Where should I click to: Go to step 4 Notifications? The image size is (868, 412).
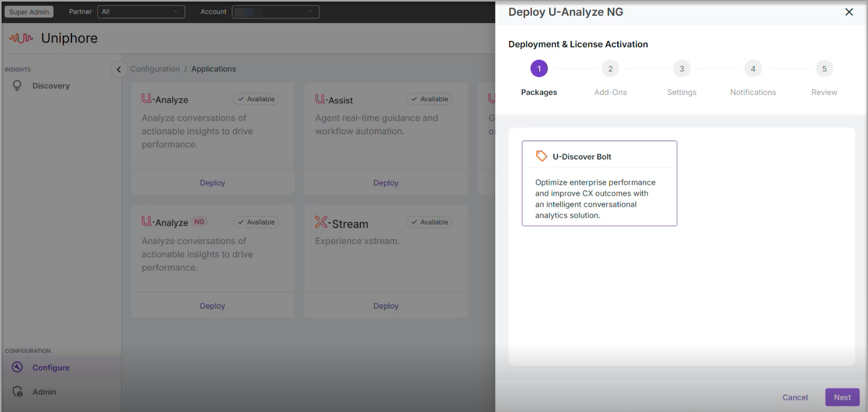pos(753,69)
